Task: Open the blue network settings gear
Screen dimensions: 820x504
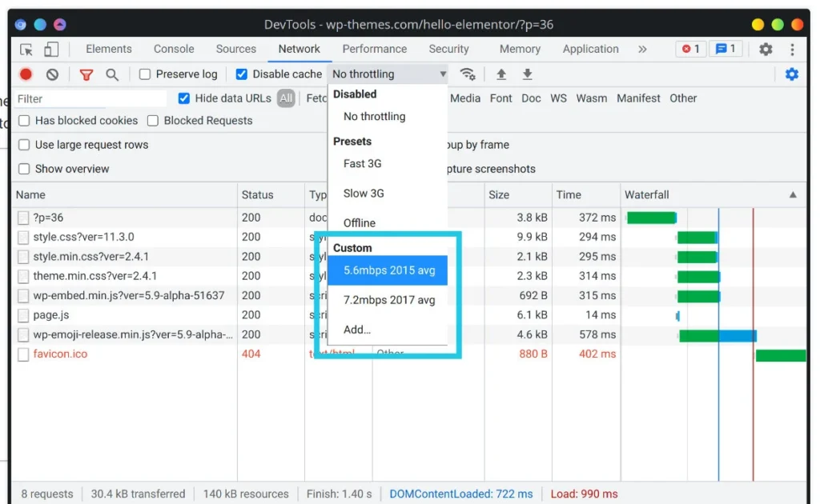Action: point(792,74)
